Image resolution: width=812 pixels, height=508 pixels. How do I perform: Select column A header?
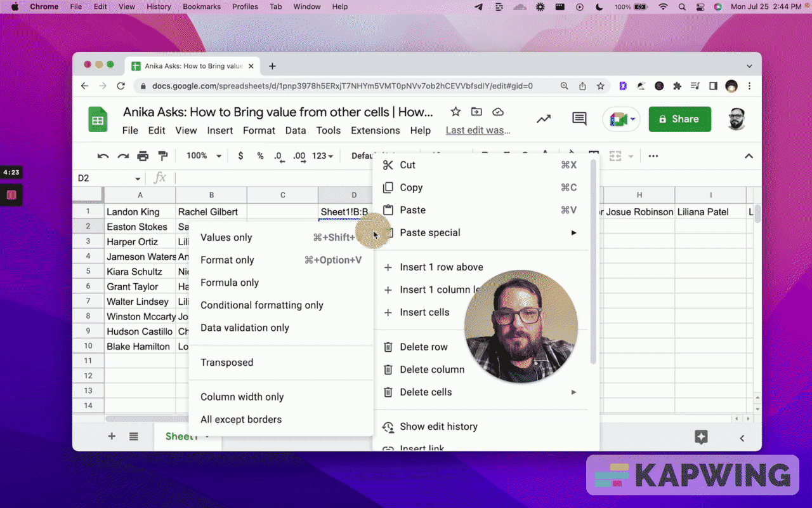click(x=140, y=195)
